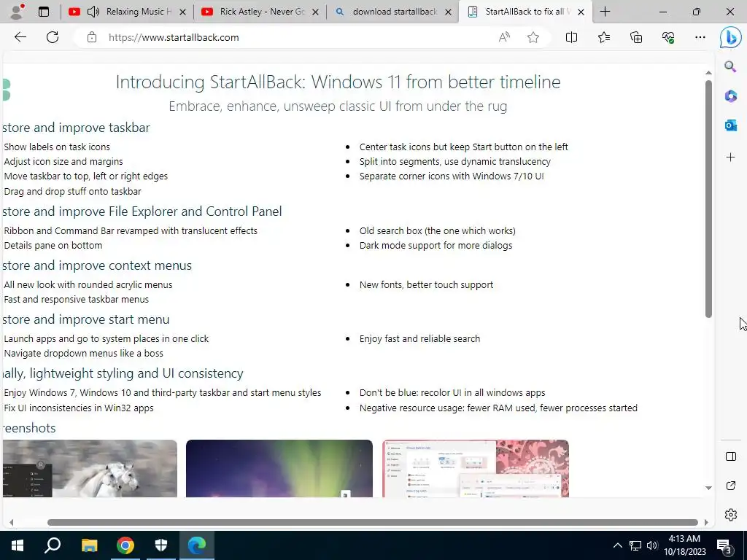
Task: Open Edge Settings and more menu
Action: [x=700, y=37]
